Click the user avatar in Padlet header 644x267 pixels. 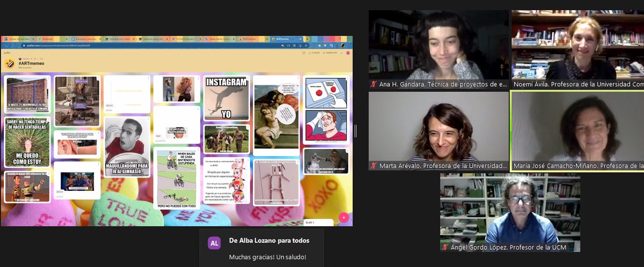tap(348, 53)
